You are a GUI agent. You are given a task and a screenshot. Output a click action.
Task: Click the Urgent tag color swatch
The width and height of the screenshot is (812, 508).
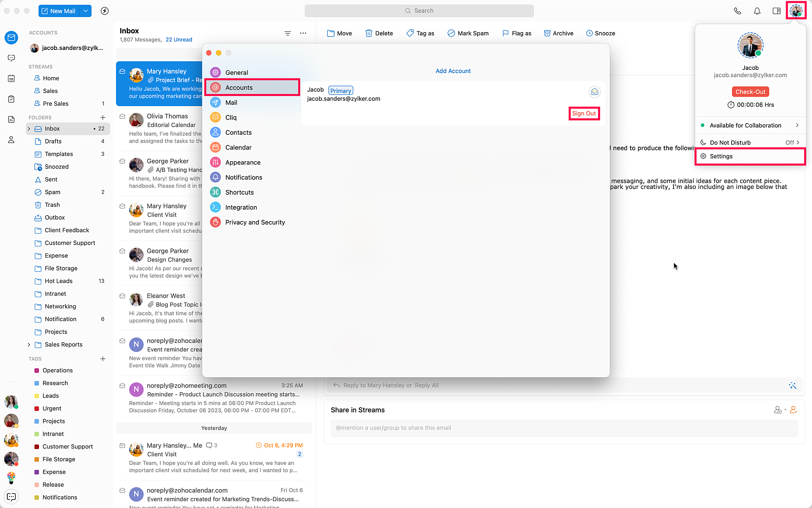[37, 408]
